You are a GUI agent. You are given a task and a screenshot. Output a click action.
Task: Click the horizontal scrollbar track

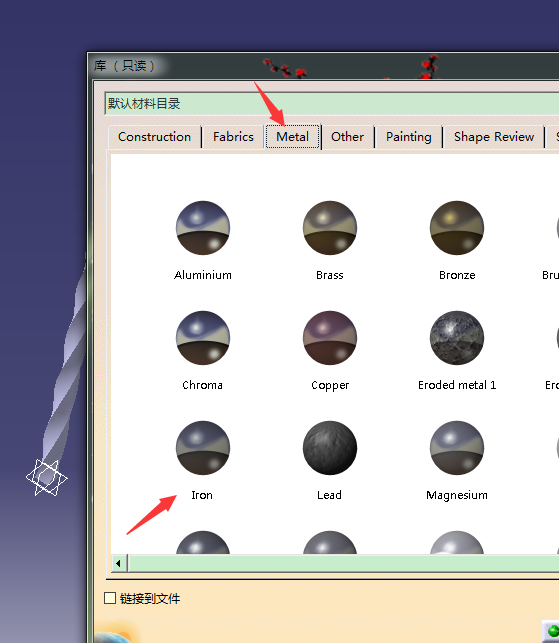[x=344, y=563]
